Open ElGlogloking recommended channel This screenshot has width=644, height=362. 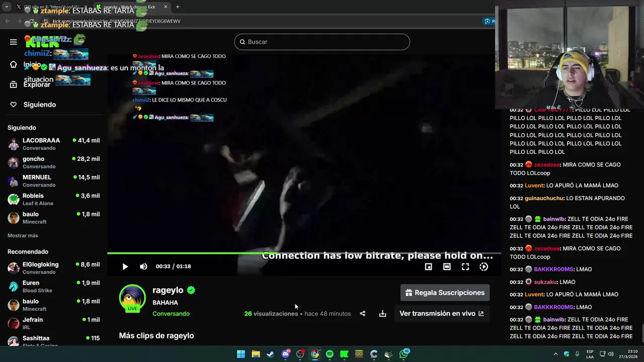point(54,268)
